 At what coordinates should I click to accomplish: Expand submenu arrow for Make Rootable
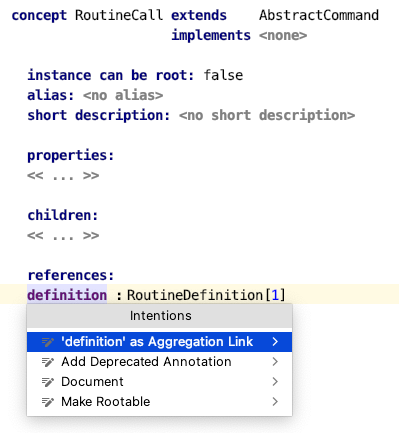275,402
